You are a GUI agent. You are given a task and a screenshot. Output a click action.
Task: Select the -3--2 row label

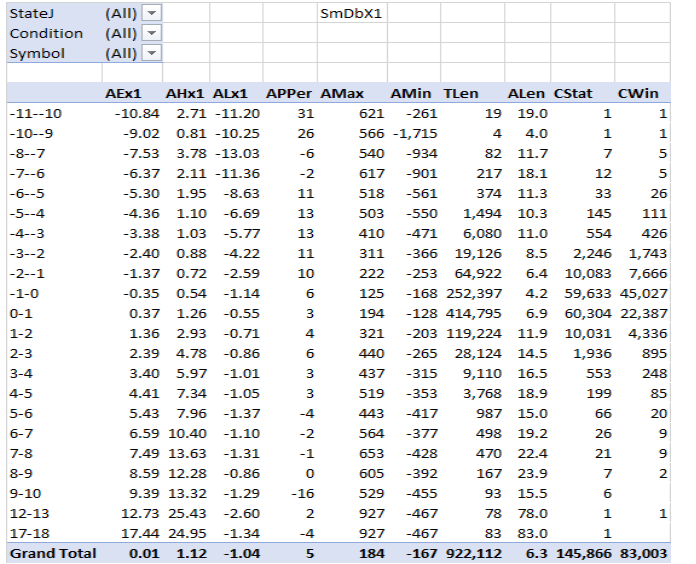(27, 254)
